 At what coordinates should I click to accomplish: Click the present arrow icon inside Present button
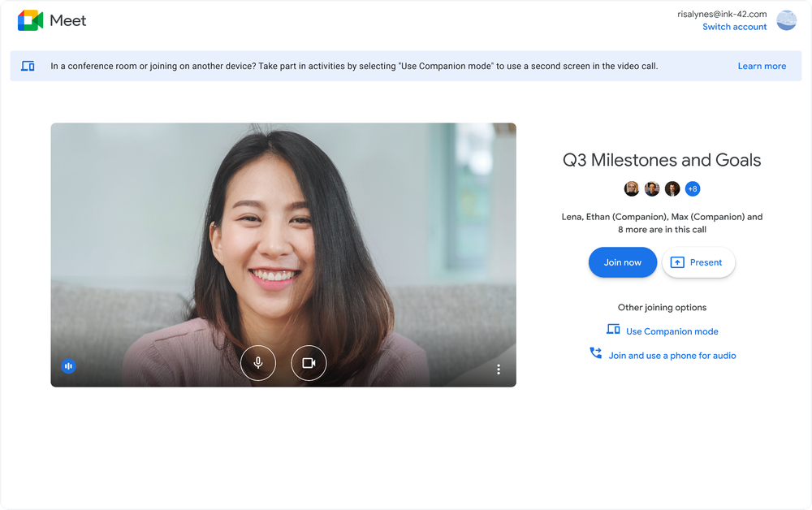coord(676,261)
